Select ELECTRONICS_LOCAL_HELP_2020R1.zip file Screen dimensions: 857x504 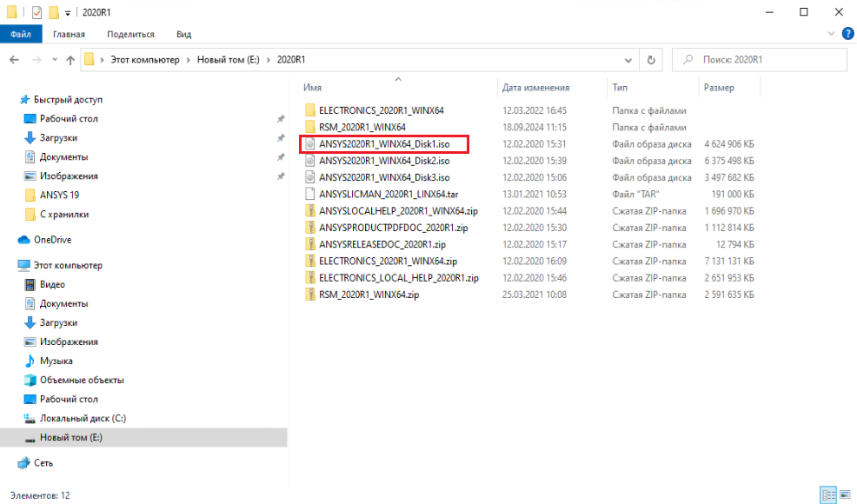(x=398, y=278)
